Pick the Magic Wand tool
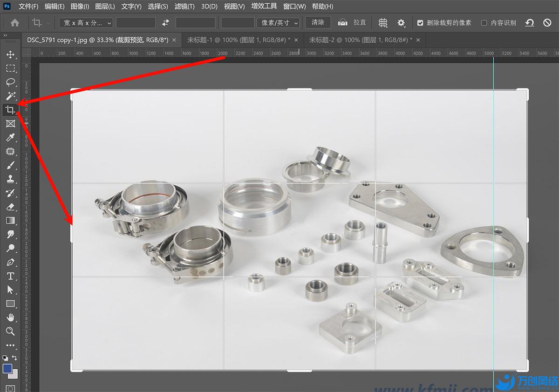Image resolution: width=559 pixels, height=392 pixels. pos(10,96)
